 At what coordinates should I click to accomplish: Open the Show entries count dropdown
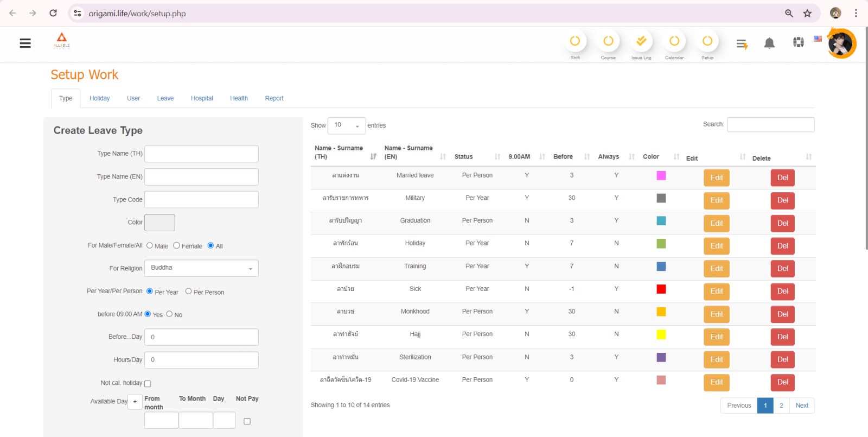[347, 125]
